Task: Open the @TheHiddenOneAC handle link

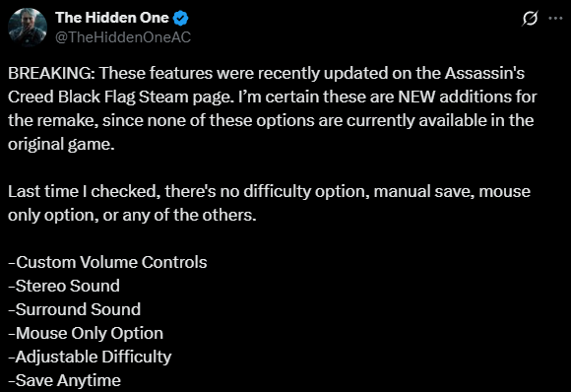Action: 123,37
